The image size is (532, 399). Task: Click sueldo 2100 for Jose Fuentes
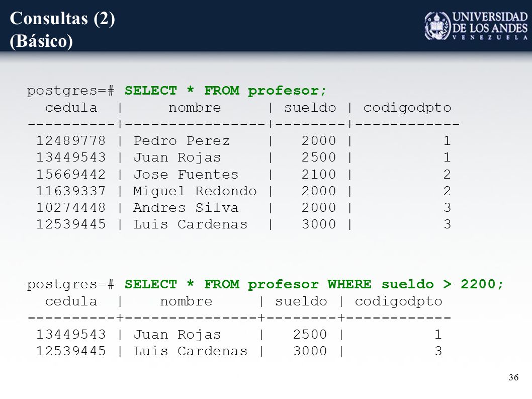[319, 174]
